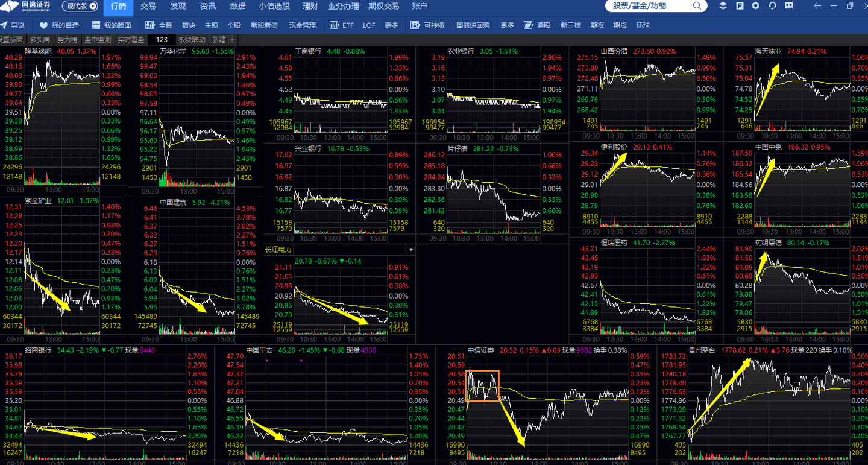Open the 个股 individual stocks view
Screen dimensions: 868x465
[234, 25]
